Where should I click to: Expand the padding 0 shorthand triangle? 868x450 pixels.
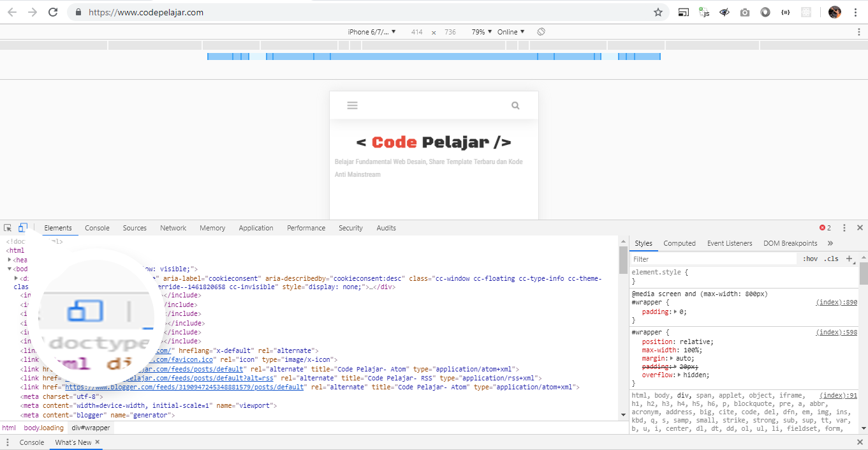tap(676, 312)
